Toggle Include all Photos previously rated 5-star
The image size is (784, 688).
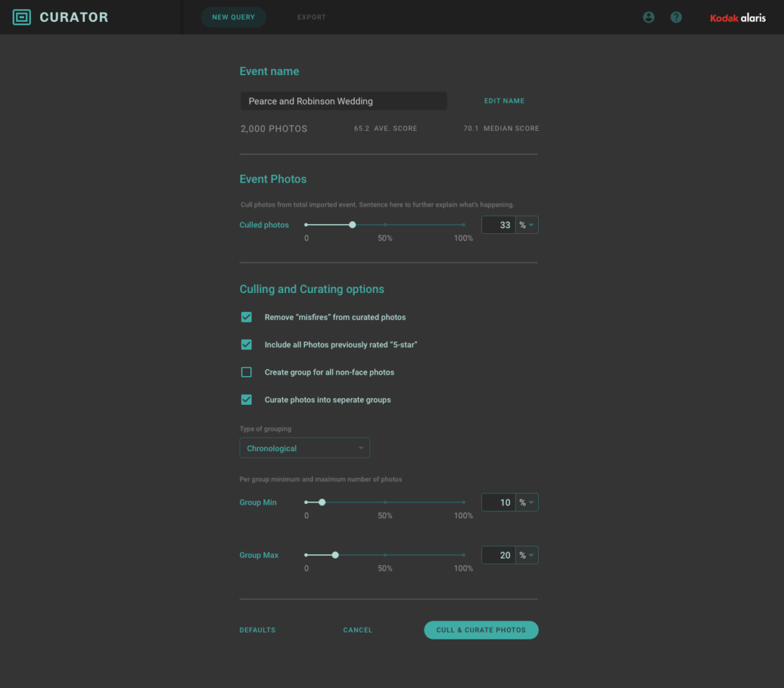point(247,344)
